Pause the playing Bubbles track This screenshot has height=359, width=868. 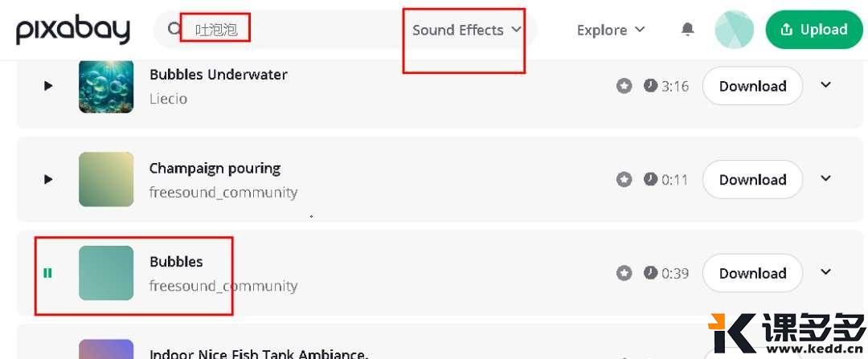coord(47,273)
